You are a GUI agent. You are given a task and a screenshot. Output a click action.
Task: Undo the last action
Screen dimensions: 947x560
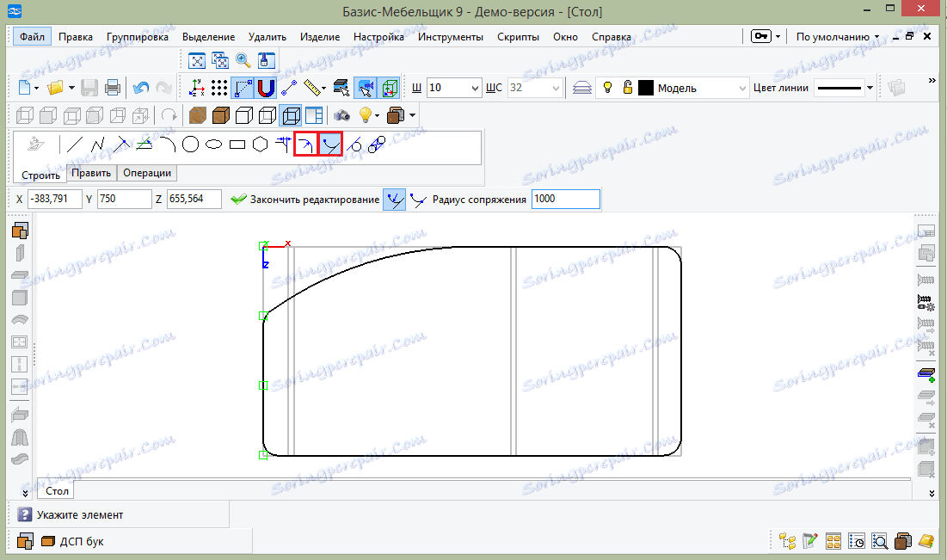point(141,89)
